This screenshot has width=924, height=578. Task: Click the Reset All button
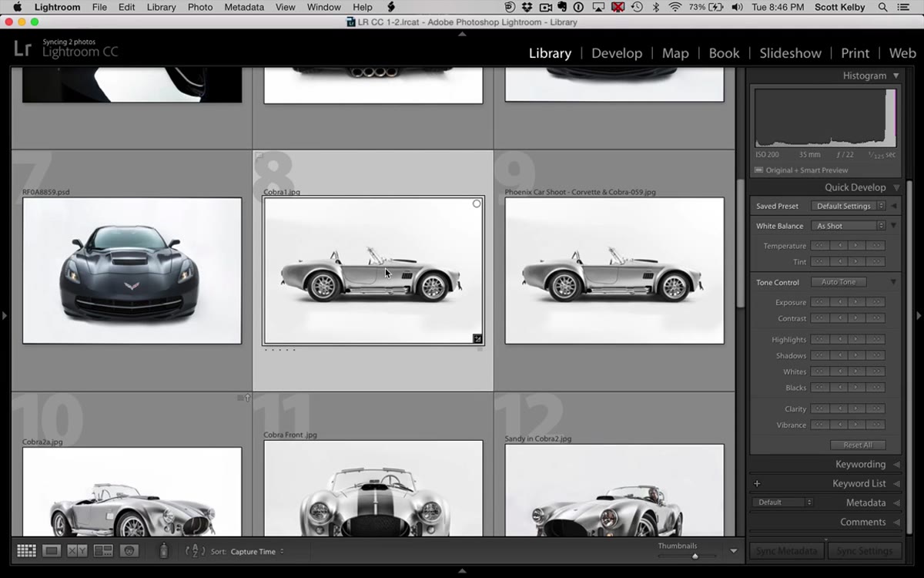pos(858,445)
